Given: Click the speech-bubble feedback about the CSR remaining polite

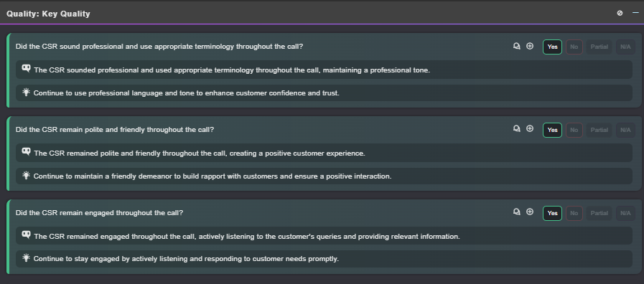Looking at the screenshot, I should [324, 153].
